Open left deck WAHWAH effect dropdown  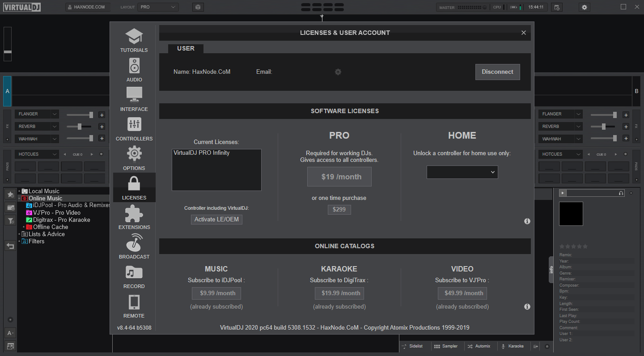tap(37, 139)
